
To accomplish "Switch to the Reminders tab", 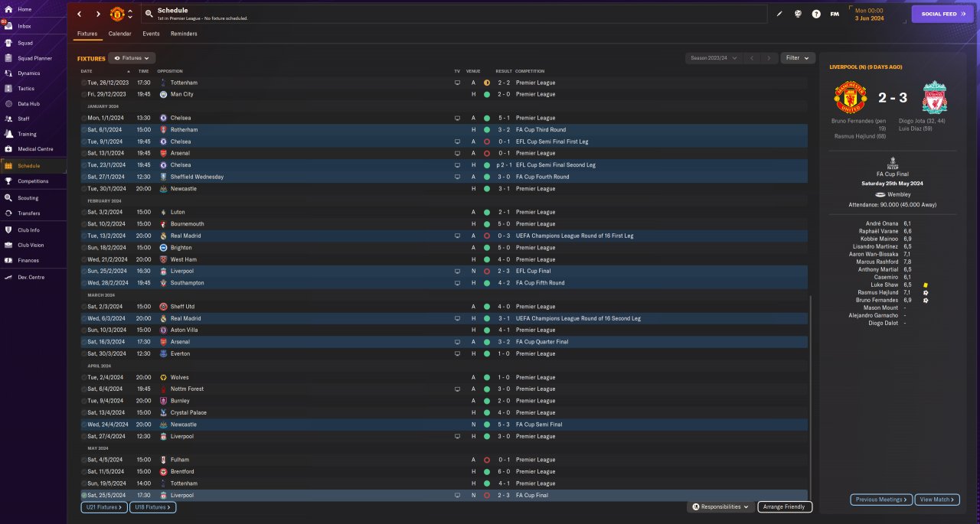I will [184, 34].
